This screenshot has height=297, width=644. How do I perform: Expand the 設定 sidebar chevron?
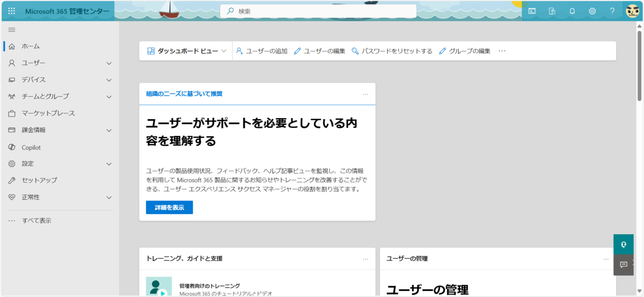click(109, 164)
